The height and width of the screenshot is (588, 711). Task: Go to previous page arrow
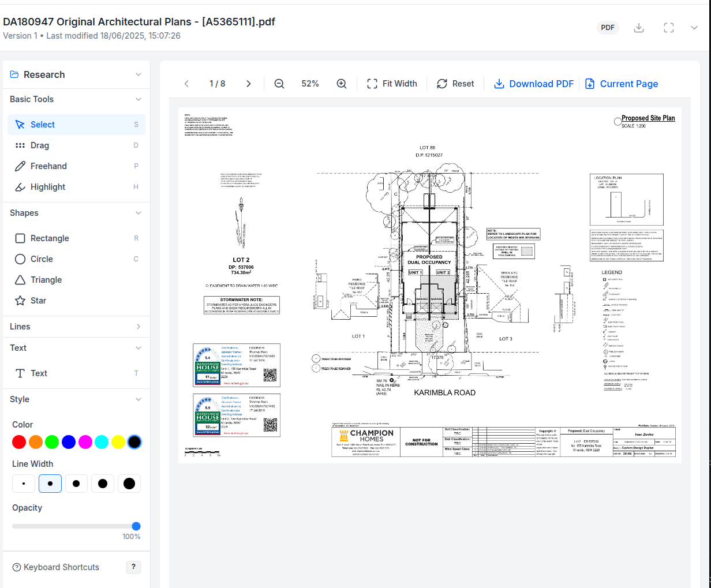[x=186, y=84]
